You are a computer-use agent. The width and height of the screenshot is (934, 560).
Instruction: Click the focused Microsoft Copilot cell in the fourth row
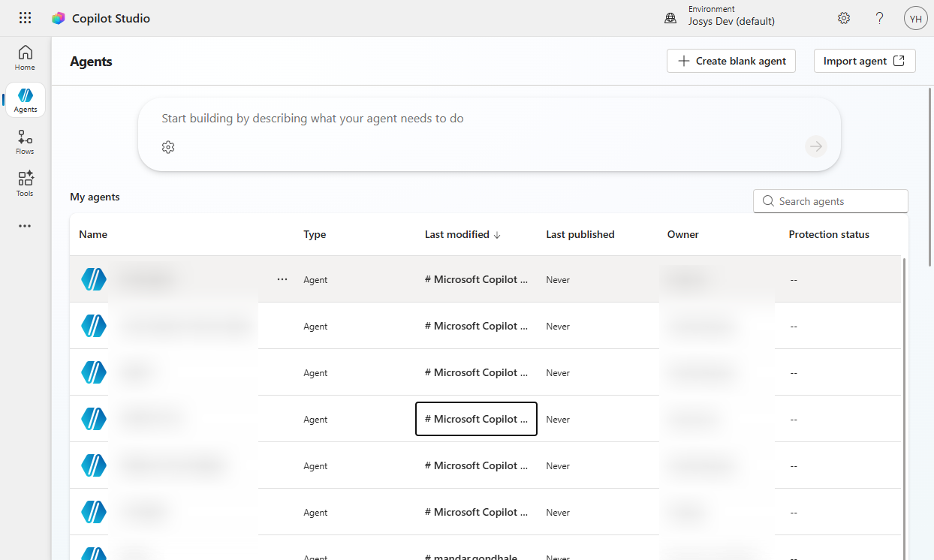click(x=476, y=419)
